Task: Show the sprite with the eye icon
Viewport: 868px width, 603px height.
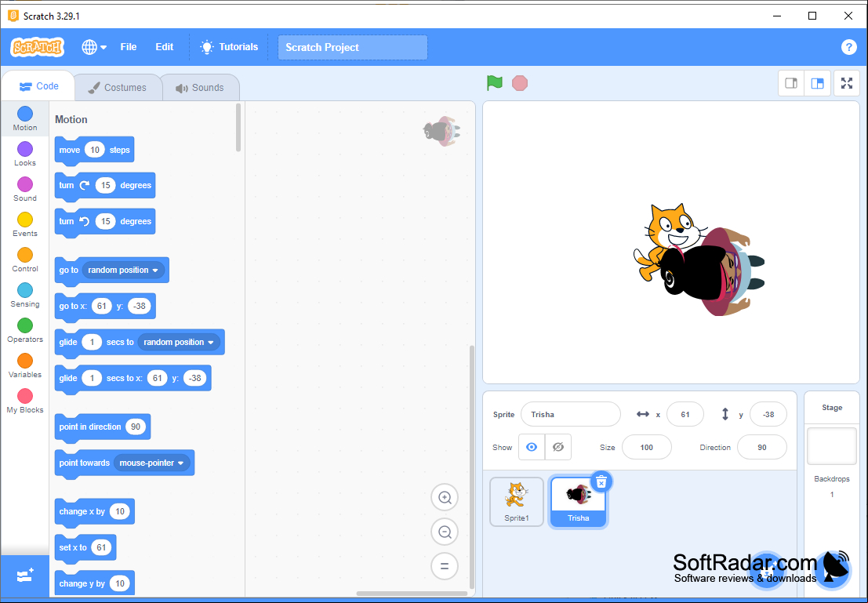Action: tap(532, 447)
